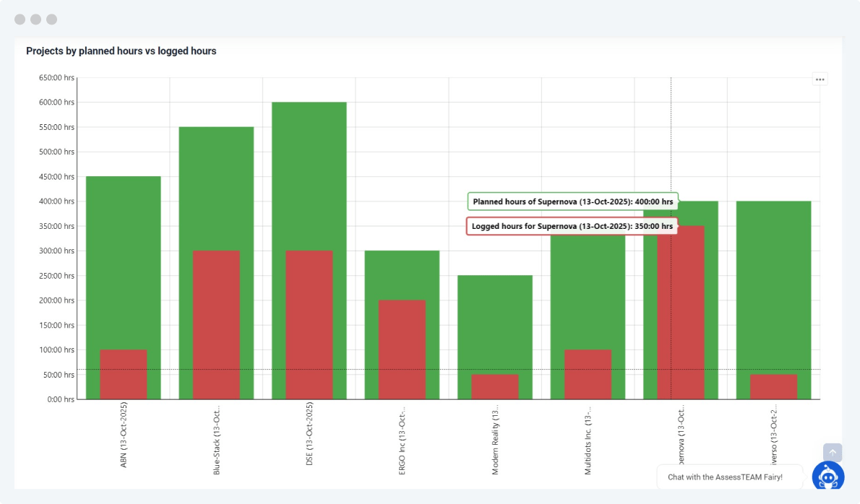Click the green planned-hours bar for ERGO Inc
Viewport: 860px width, 504px height.
pos(402,274)
